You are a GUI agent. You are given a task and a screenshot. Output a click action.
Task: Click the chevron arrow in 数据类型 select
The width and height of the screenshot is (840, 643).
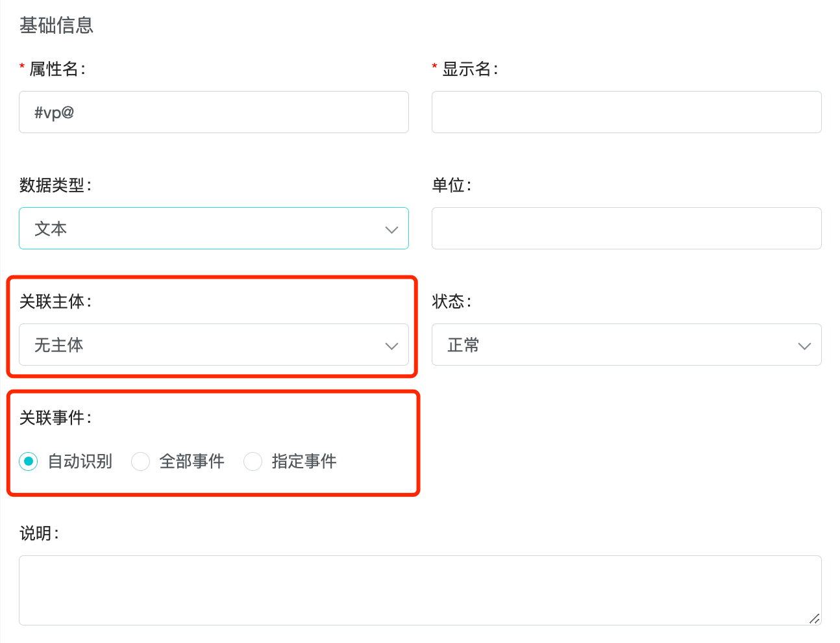point(391,230)
